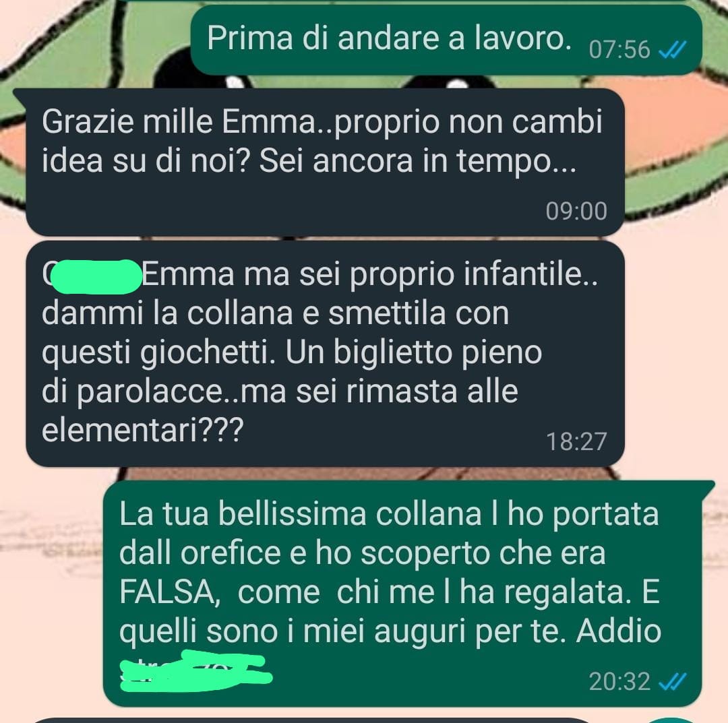The image size is (728, 723).
Task: Select the 'Grazie mille Emma' message bubble
Action: coord(325,162)
